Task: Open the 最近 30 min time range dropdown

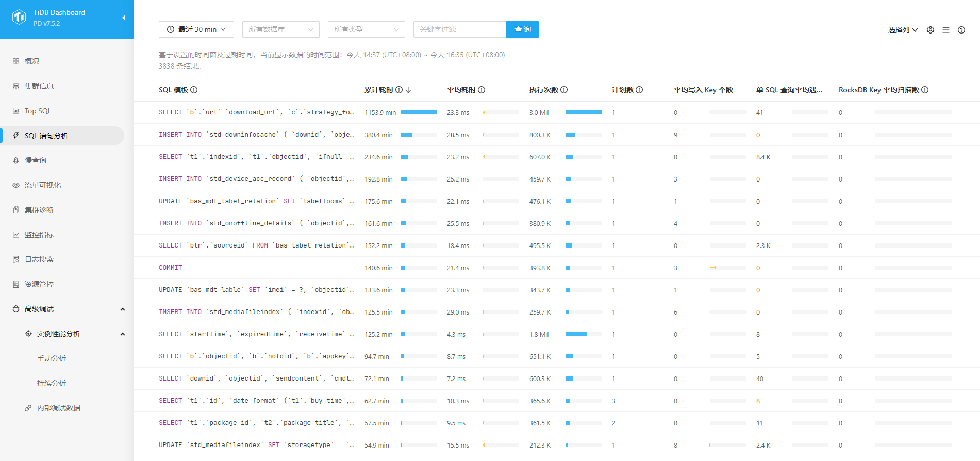Action: point(196,29)
